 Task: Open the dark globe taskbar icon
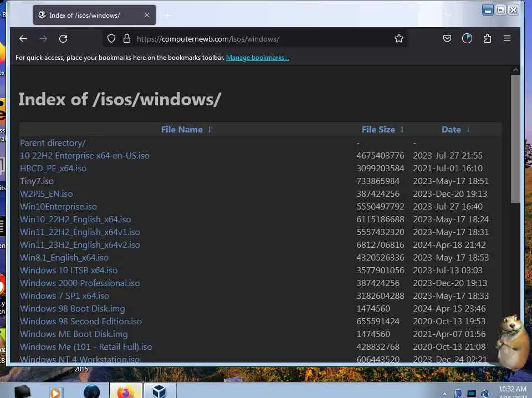91,392
